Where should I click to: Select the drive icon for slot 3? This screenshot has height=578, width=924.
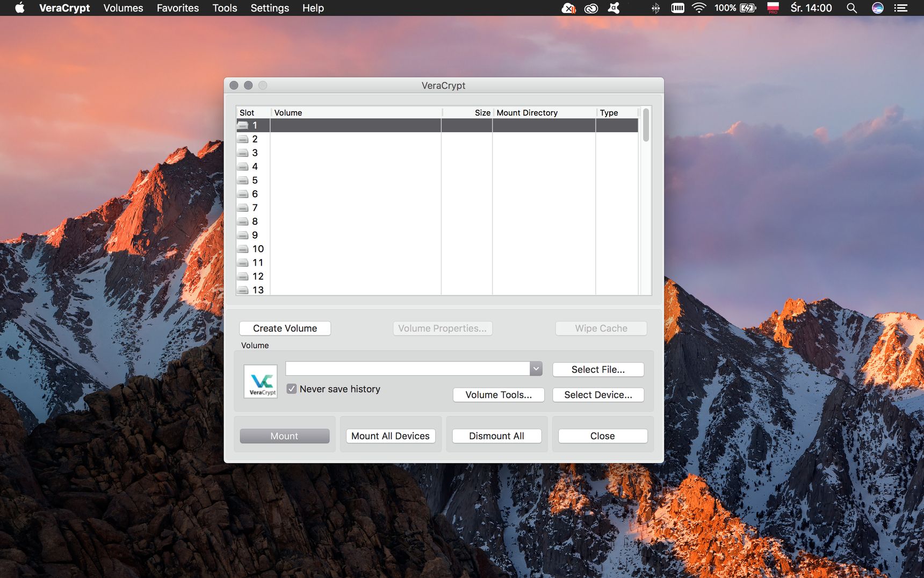click(x=243, y=153)
